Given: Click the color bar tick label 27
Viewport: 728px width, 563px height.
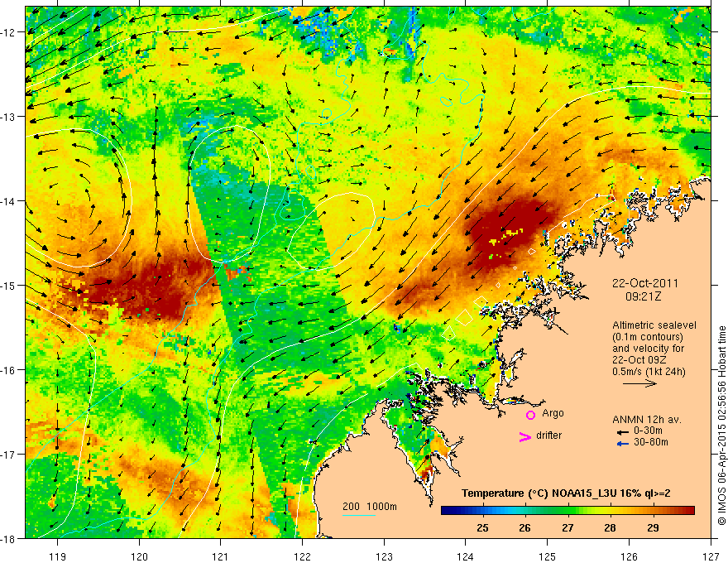Looking at the screenshot, I should click(568, 527).
